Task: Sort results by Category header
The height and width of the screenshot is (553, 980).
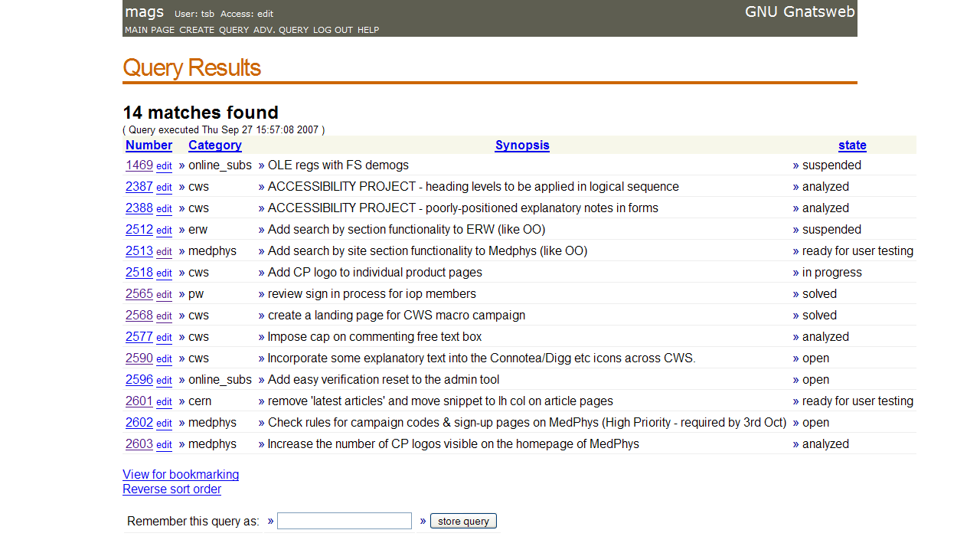Action: point(215,145)
